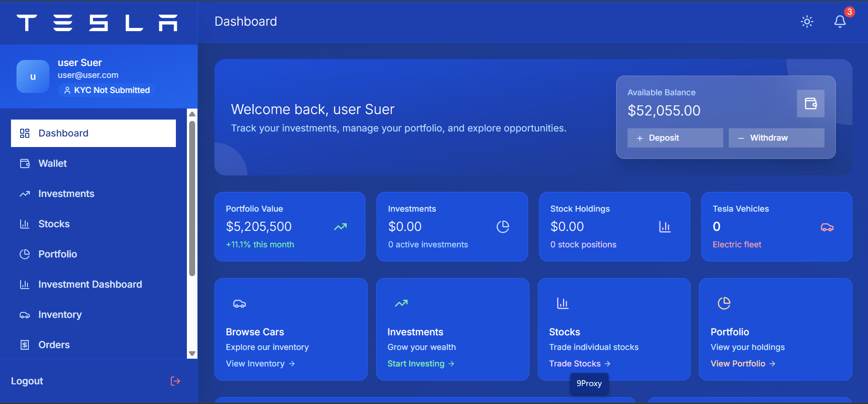Click the View Portfolio link
The width and height of the screenshot is (868, 404).
pos(743,364)
